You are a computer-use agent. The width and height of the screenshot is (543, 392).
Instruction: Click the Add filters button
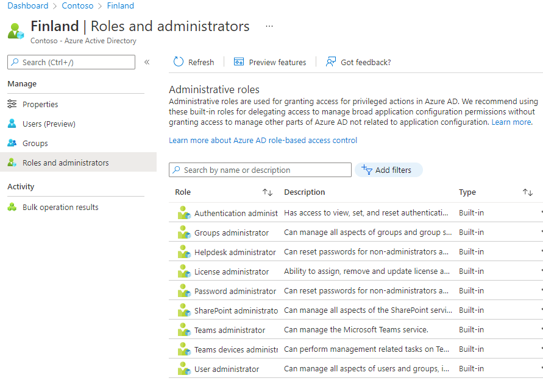coord(388,170)
